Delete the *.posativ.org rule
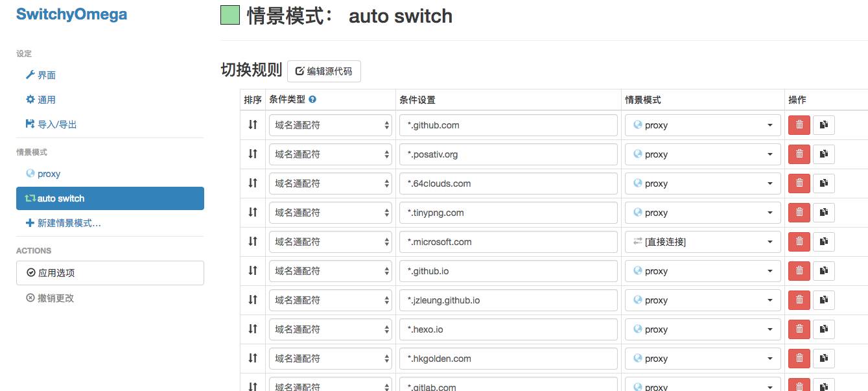Screen dimensions: 868x391 (799, 154)
